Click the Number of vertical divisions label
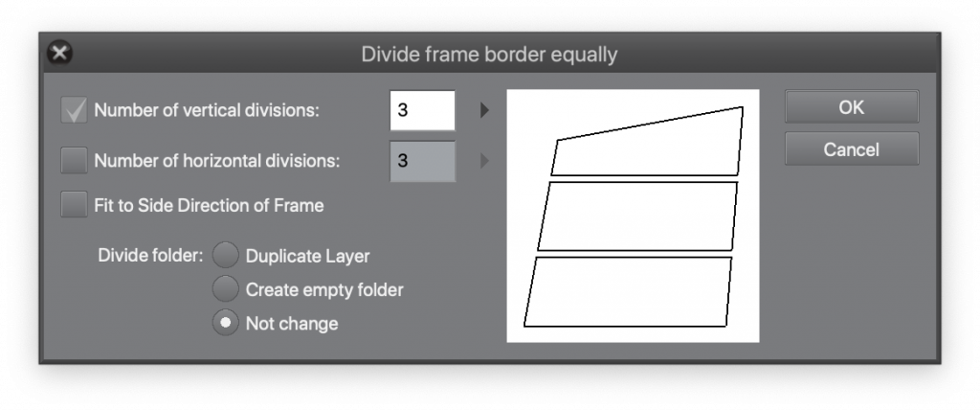This screenshot has height=410, width=980. pos(207,111)
